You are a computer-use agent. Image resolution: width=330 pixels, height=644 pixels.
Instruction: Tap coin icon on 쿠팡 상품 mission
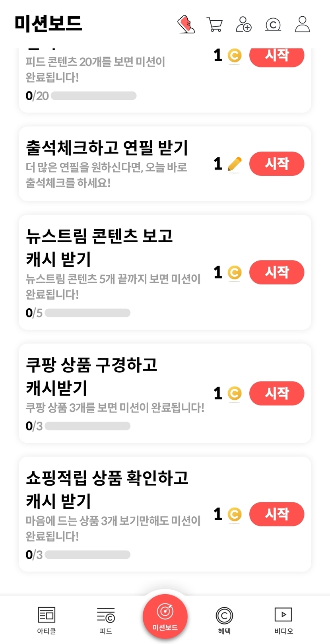pyautogui.click(x=235, y=393)
